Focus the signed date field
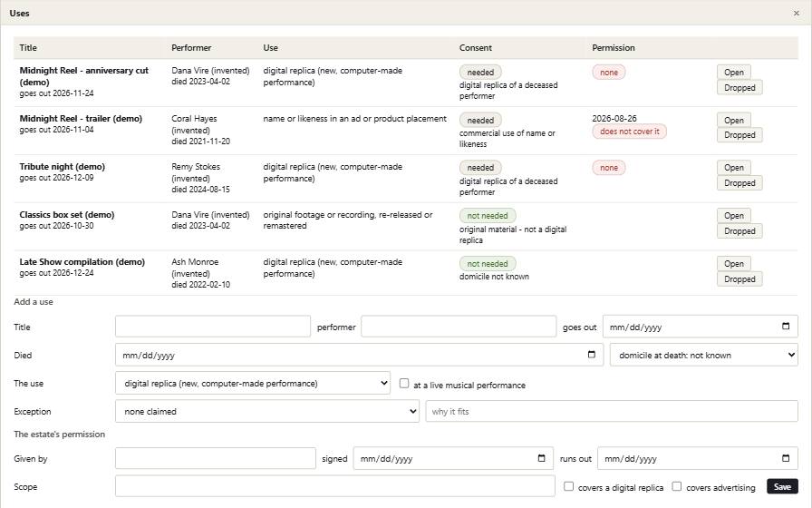The height and width of the screenshot is (508, 812). (453, 458)
